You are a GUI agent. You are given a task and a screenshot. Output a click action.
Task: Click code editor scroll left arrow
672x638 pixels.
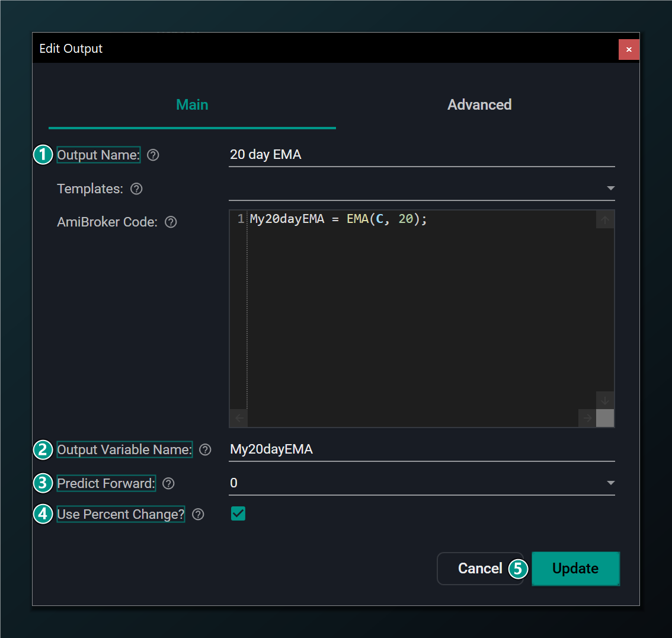pos(239,418)
